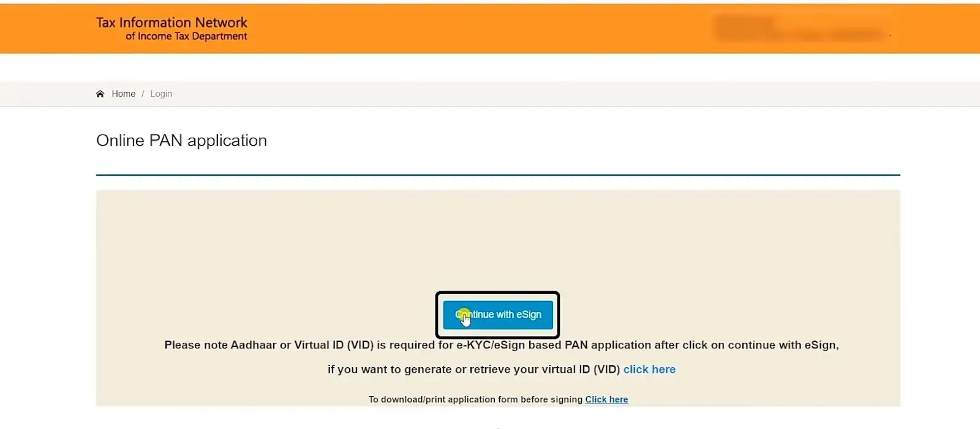The height and width of the screenshot is (429, 980).
Task: Click the blue divider line under heading
Action: coord(498,175)
